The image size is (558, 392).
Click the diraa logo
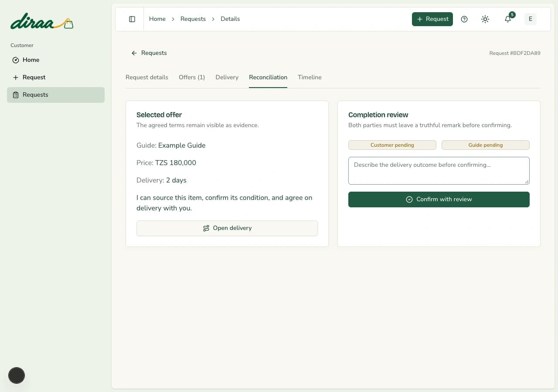point(42,22)
